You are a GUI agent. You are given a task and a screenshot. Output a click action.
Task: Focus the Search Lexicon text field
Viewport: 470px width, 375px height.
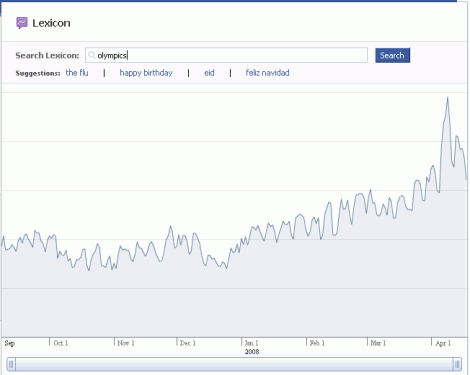[226, 55]
